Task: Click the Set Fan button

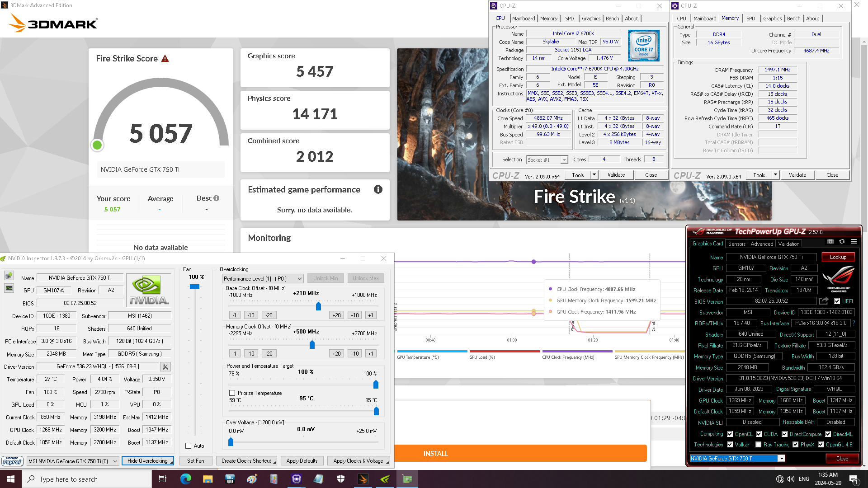Action: point(196,461)
